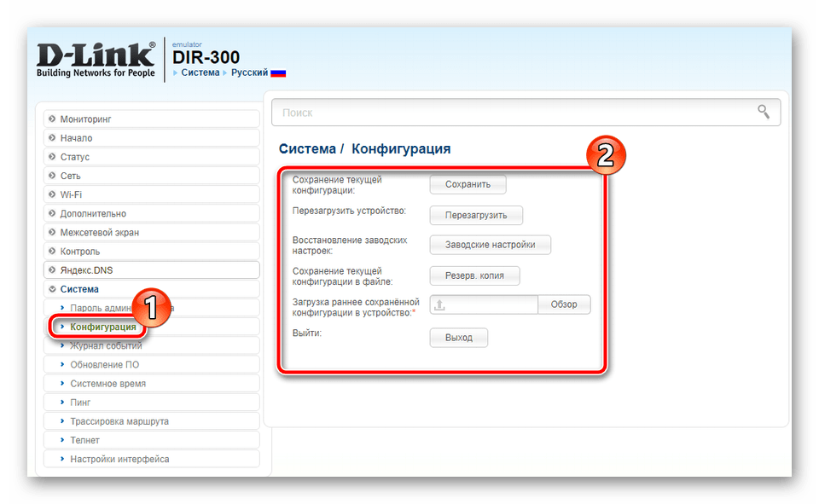819x504 pixels.
Task: Open the Телнет settings
Action: (x=152, y=440)
